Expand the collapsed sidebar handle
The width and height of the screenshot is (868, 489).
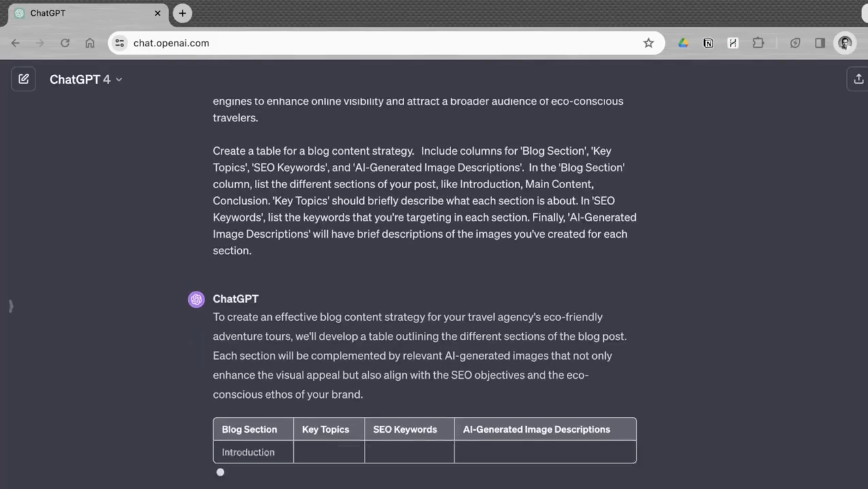click(11, 306)
